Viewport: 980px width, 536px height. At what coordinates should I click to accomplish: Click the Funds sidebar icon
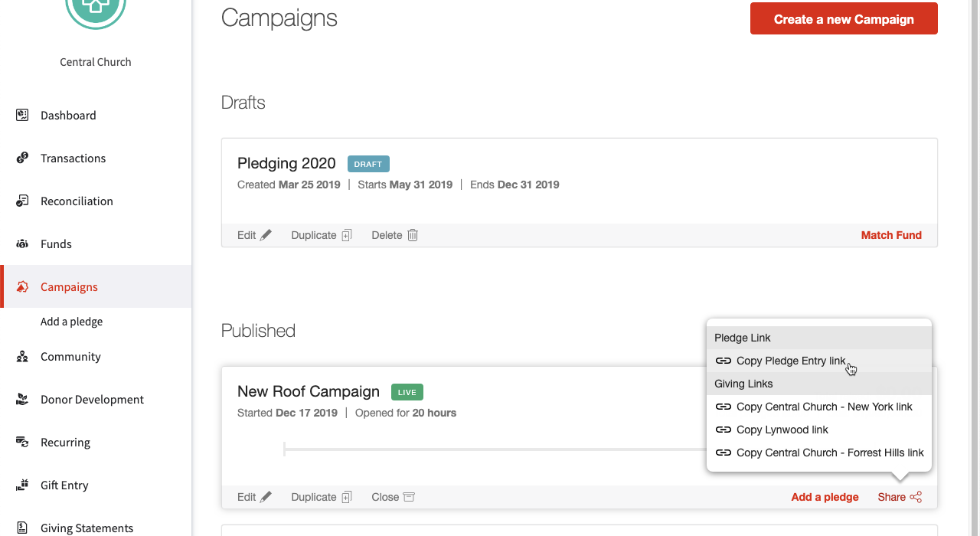click(22, 244)
